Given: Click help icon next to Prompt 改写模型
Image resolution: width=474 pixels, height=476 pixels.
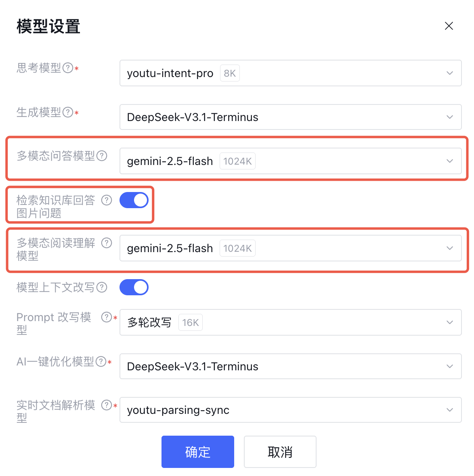Looking at the screenshot, I should 107,317.
